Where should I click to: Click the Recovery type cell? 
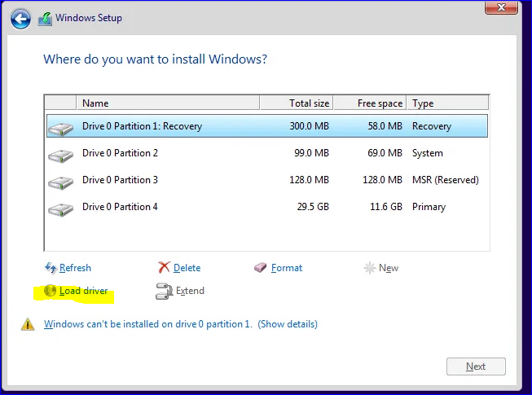432,126
